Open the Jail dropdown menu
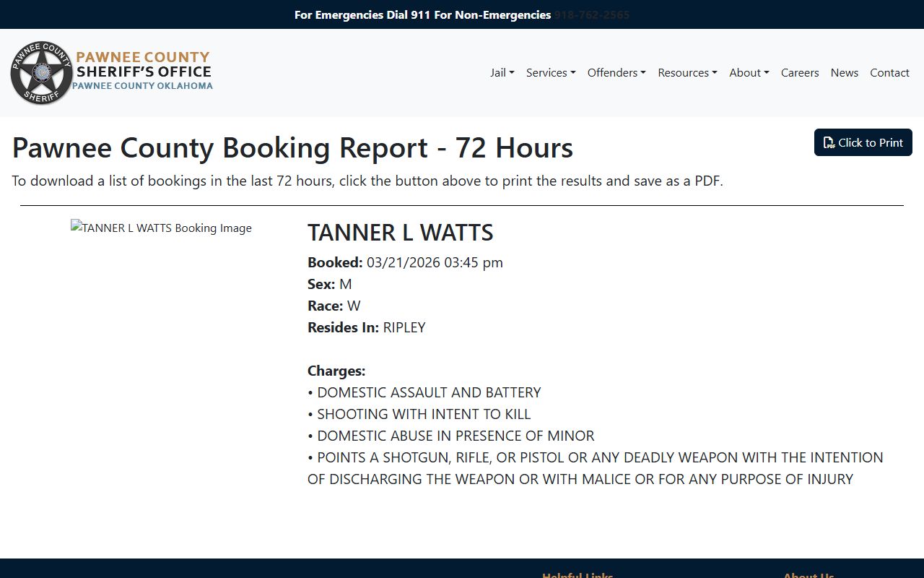924x578 pixels. [x=502, y=72]
